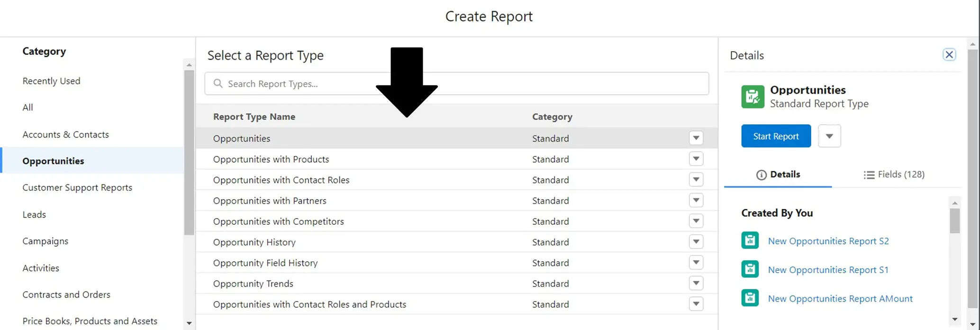This screenshot has width=980, height=330.
Task: Open the New Opportunities Report S2 link
Action: pyautogui.click(x=828, y=241)
